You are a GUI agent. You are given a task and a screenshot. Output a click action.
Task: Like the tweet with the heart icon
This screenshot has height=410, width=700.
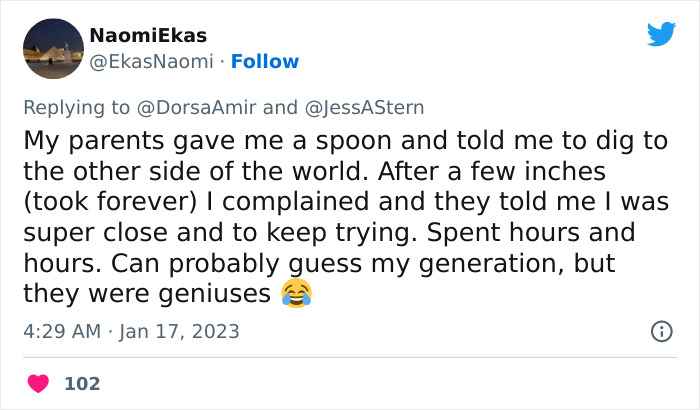pyautogui.click(x=38, y=383)
